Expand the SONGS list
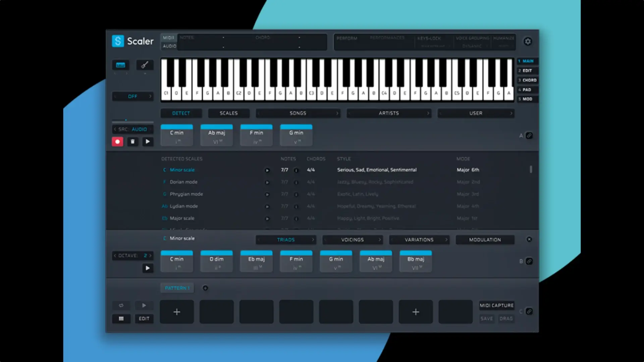 point(338,113)
